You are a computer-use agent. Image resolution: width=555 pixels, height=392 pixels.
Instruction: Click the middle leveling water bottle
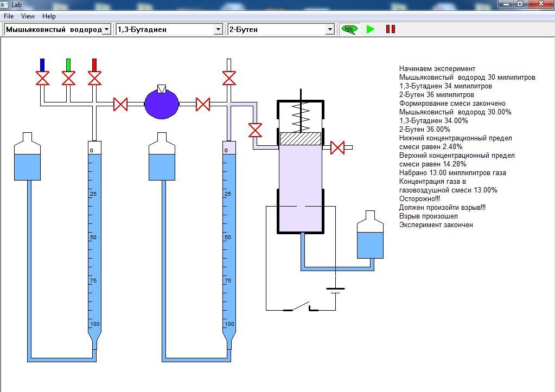[162, 156]
